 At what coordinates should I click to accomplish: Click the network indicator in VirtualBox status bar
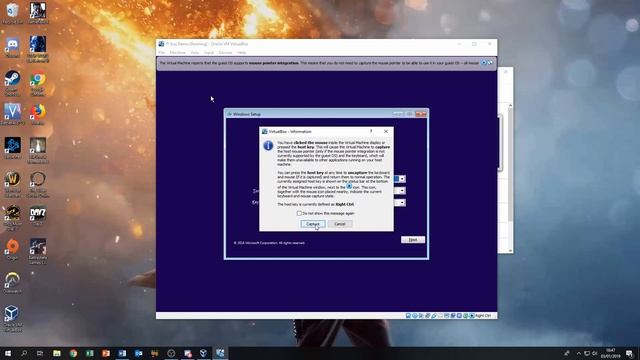click(427, 316)
